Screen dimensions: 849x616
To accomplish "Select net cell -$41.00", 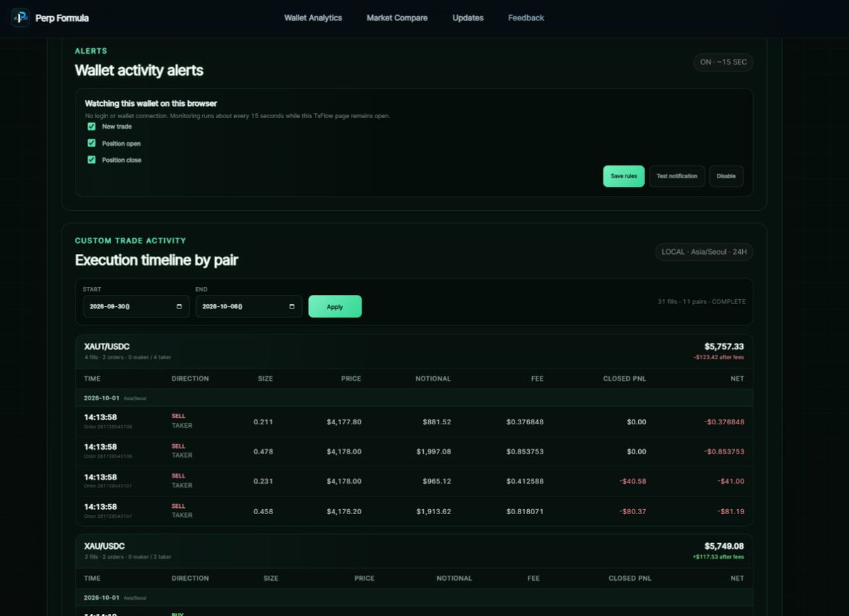I will (731, 481).
